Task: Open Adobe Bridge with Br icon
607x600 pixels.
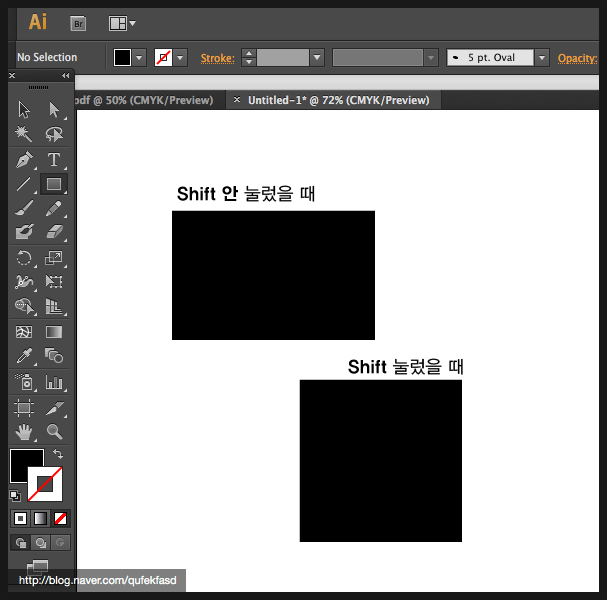Action: (x=78, y=24)
